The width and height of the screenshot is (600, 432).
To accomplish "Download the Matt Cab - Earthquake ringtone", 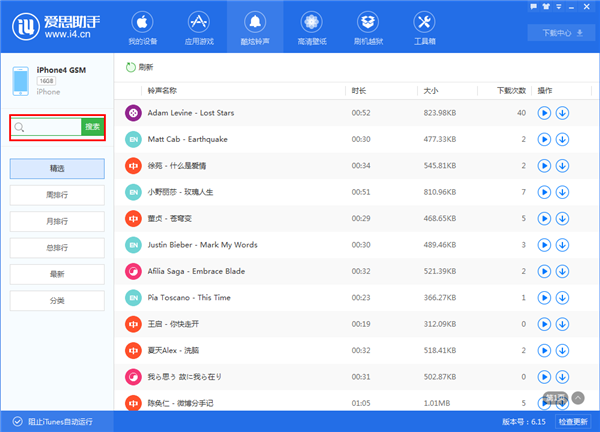I will tap(562, 139).
